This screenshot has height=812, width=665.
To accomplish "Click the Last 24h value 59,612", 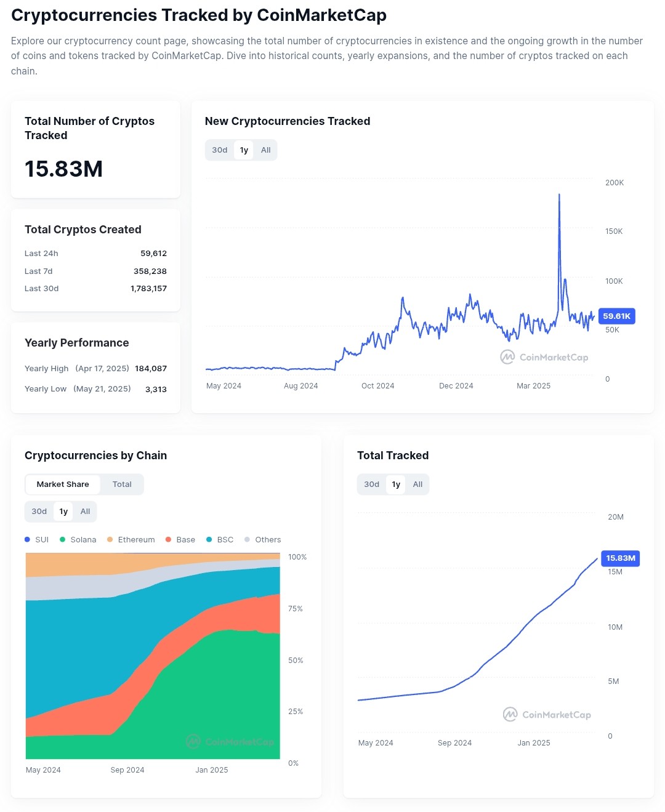I will coord(153,254).
